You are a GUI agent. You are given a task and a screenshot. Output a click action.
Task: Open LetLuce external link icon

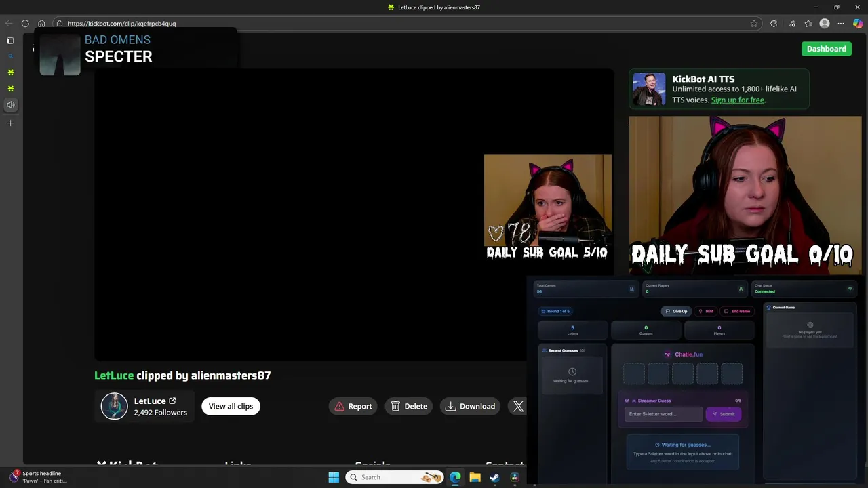[172, 401]
